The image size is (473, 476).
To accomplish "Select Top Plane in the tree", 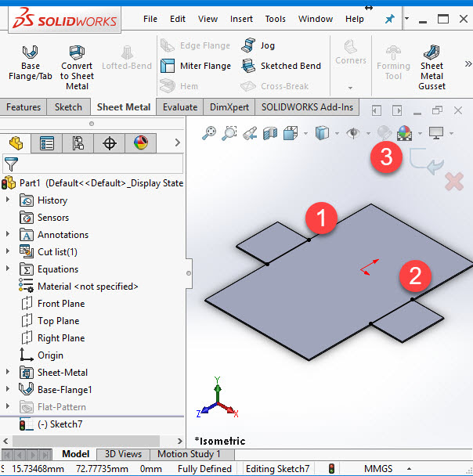I will [50, 321].
